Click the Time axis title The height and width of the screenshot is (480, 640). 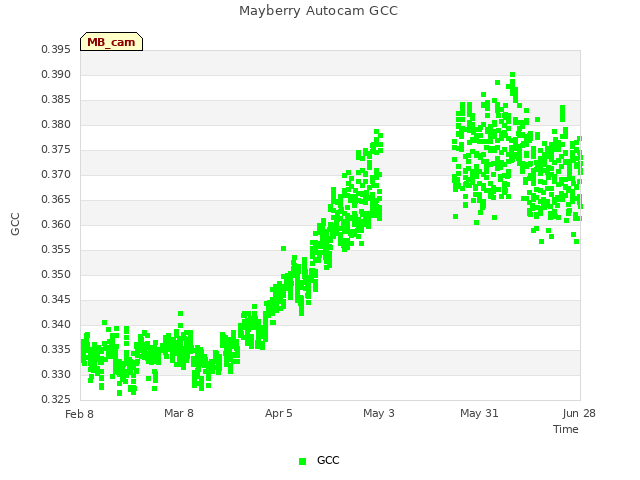click(x=566, y=429)
